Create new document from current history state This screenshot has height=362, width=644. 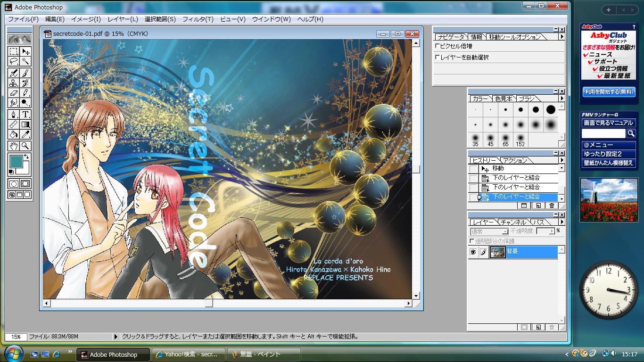click(x=524, y=206)
